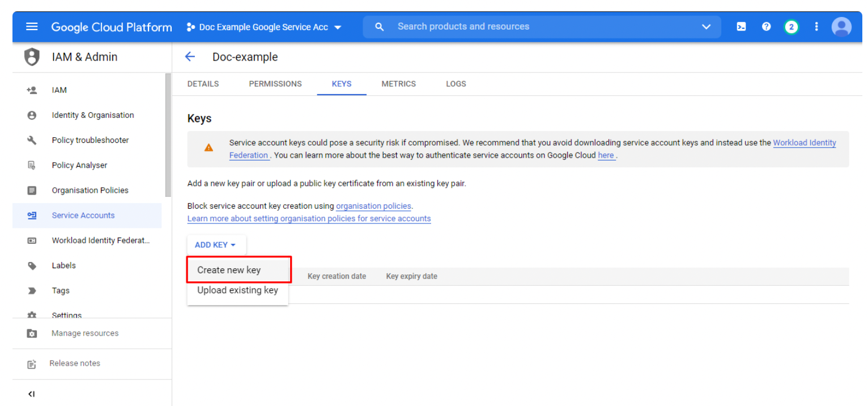Click the IAM add-person icon
The image size is (868, 406).
pos(32,90)
